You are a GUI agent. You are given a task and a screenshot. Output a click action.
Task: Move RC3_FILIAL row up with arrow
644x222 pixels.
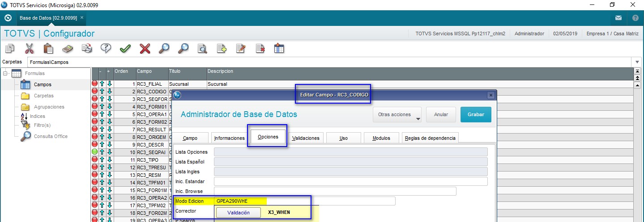pos(102,84)
